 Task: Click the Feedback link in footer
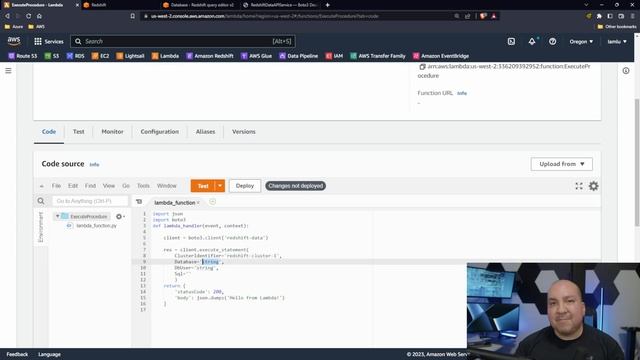pyautogui.click(x=17, y=354)
